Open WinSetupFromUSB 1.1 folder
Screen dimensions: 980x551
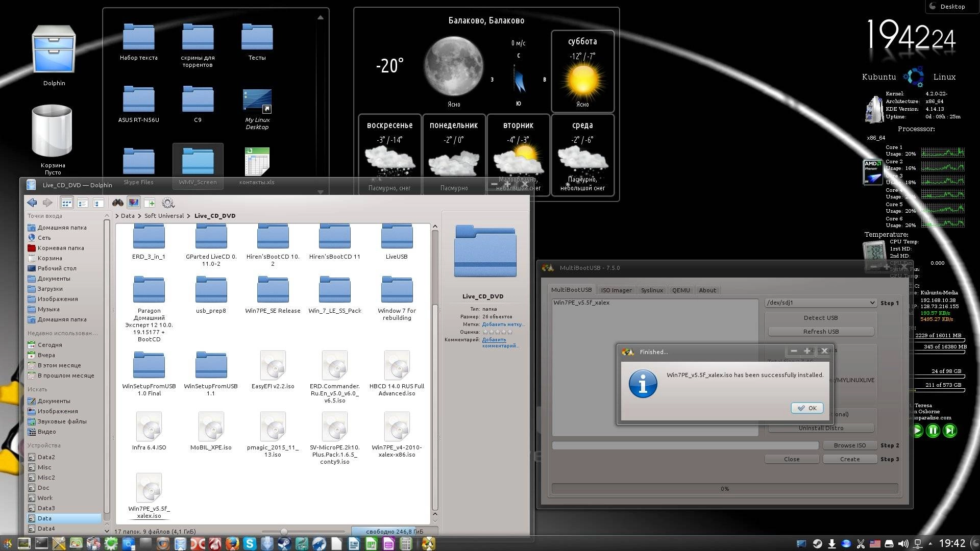[211, 373]
